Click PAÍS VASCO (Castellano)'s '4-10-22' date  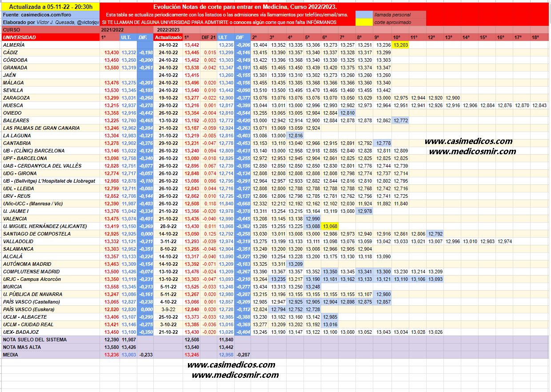[x=168, y=302]
